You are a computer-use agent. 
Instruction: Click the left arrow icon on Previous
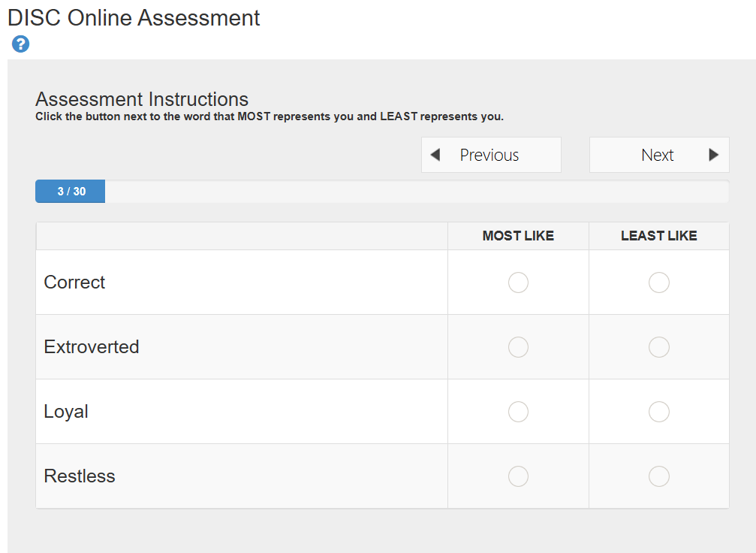click(435, 155)
